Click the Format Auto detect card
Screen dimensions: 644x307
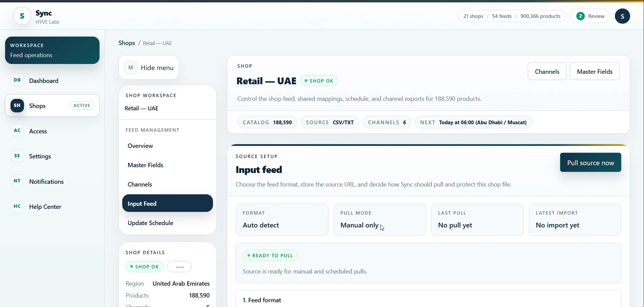(x=282, y=220)
